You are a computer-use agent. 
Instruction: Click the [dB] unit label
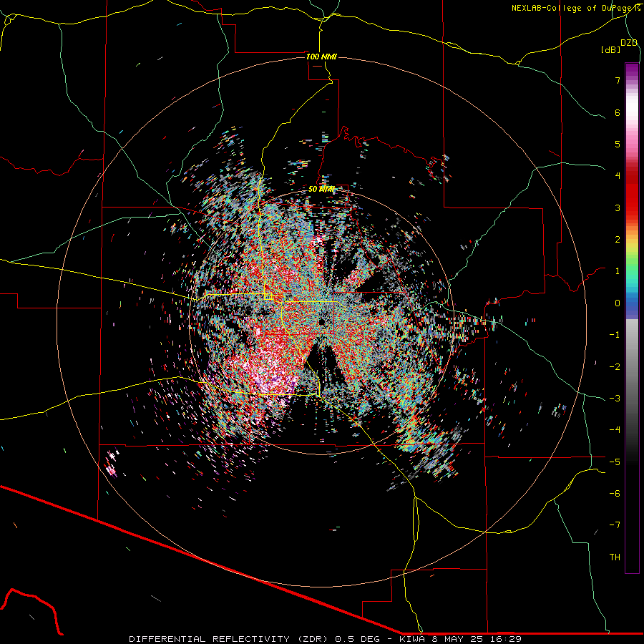[611, 49]
